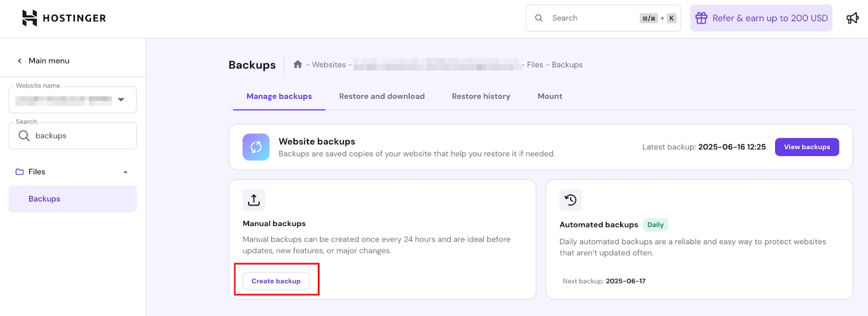Click the Create backup button

pos(276,281)
